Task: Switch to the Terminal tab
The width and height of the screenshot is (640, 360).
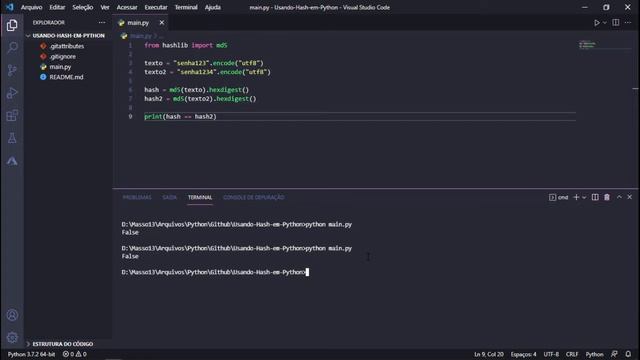Action: pos(200,197)
